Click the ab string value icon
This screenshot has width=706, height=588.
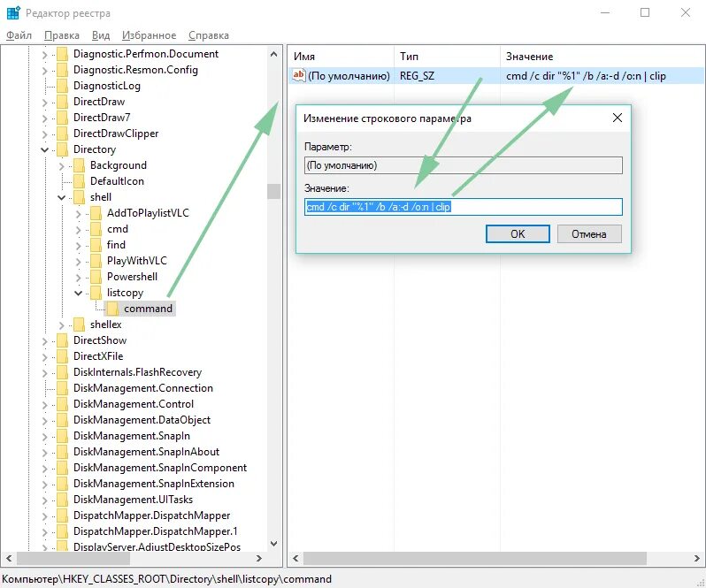click(x=298, y=75)
